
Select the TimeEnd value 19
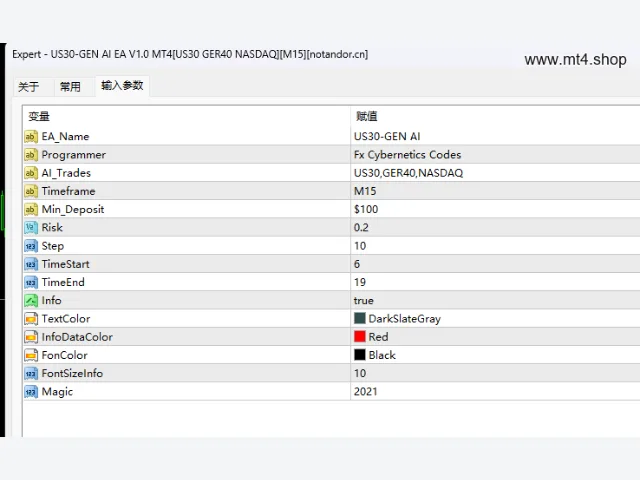click(x=360, y=282)
